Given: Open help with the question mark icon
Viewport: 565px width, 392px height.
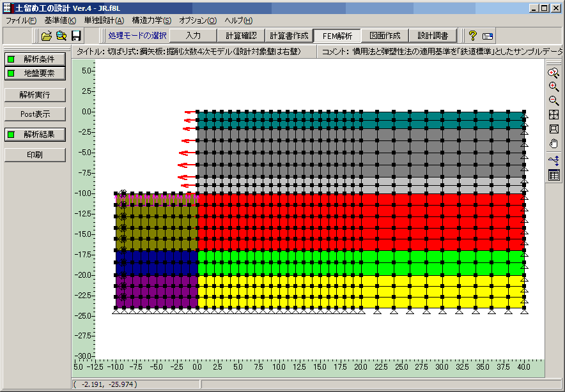Looking at the screenshot, I should point(472,36).
